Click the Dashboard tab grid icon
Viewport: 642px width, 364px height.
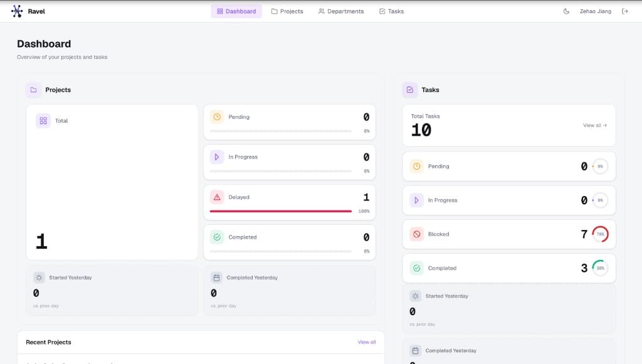point(220,11)
